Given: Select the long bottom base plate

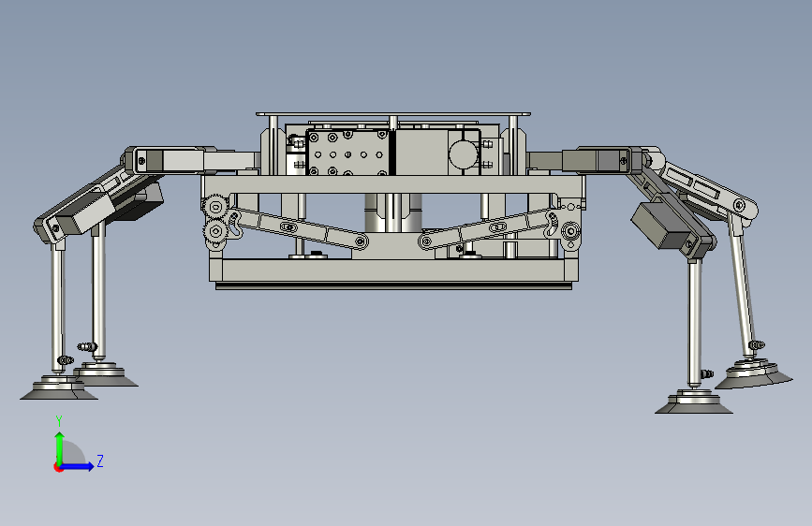Looking at the screenshot, I should (x=393, y=270).
